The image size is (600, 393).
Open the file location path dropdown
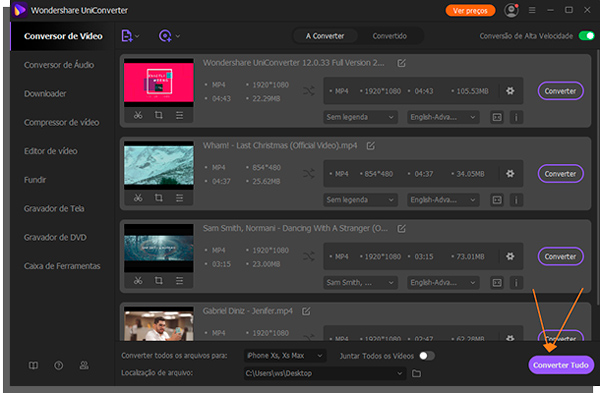(325, 373)
